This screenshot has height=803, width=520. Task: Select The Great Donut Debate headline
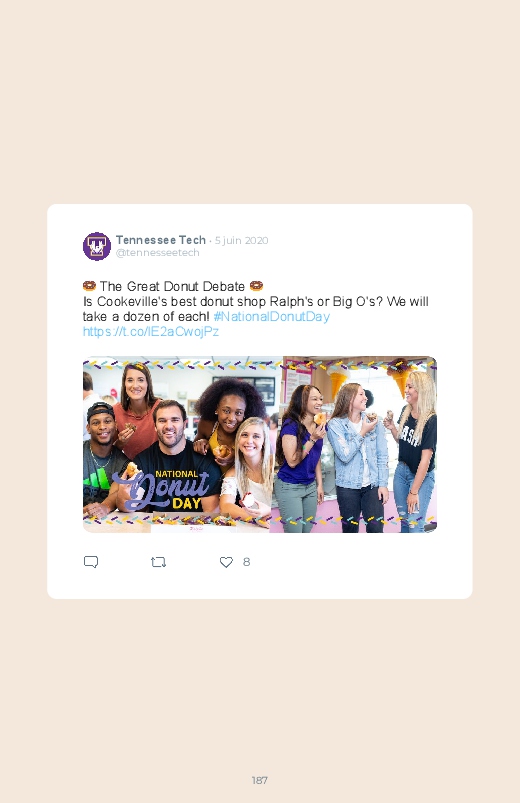[172, 286]
